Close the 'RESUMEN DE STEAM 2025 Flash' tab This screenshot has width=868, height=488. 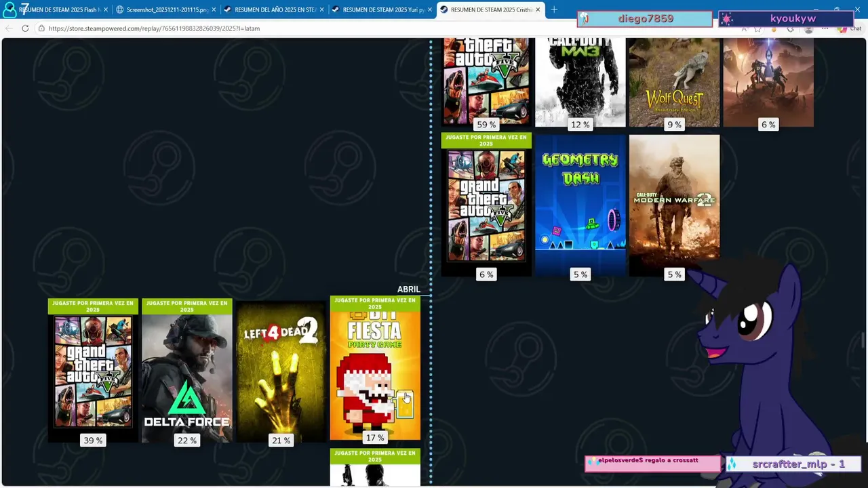105,9
